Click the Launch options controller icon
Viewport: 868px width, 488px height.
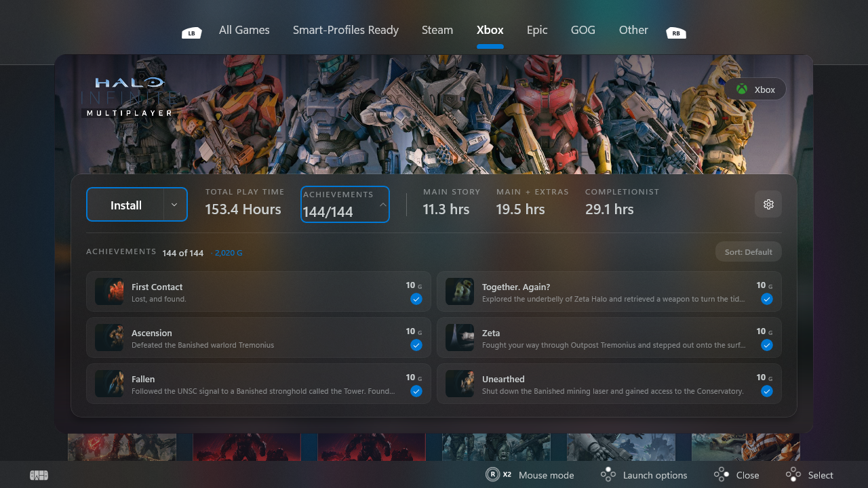(608, 474)
